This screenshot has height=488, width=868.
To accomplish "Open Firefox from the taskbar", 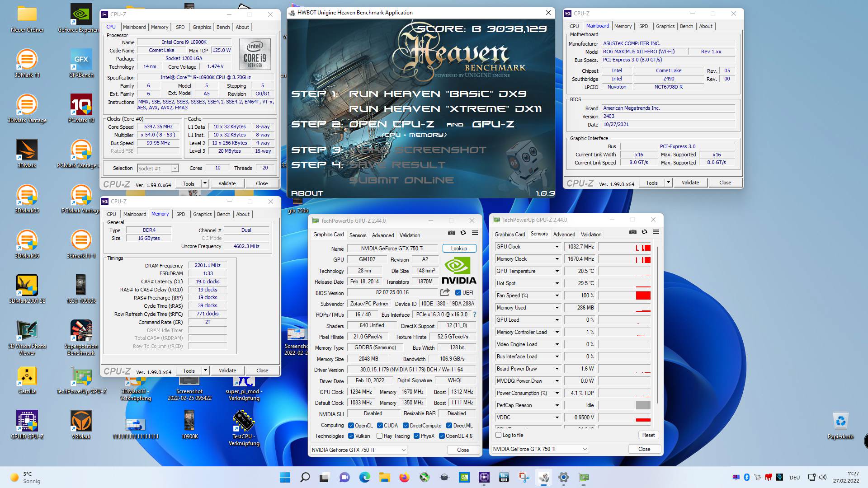I will point(404,477).
